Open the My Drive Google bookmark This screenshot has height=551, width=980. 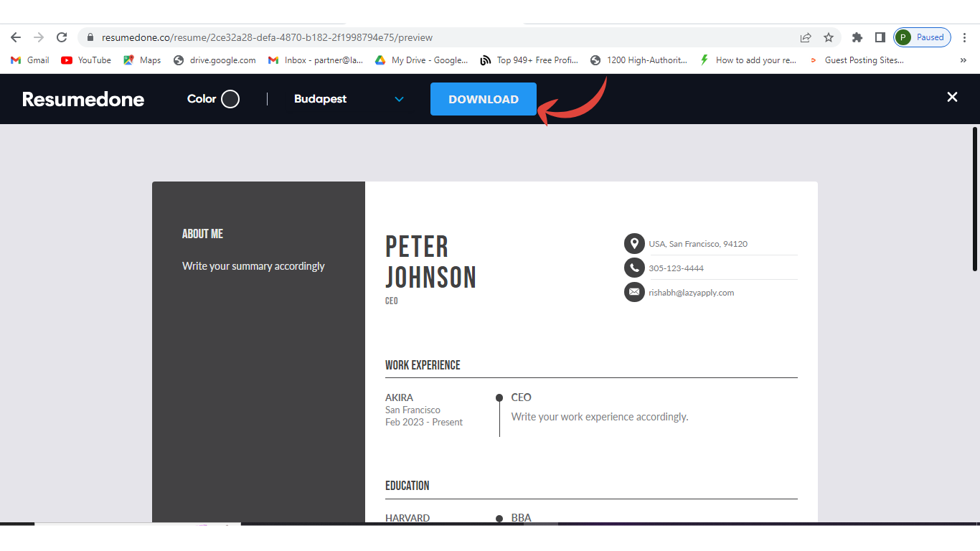click(421, 60)
